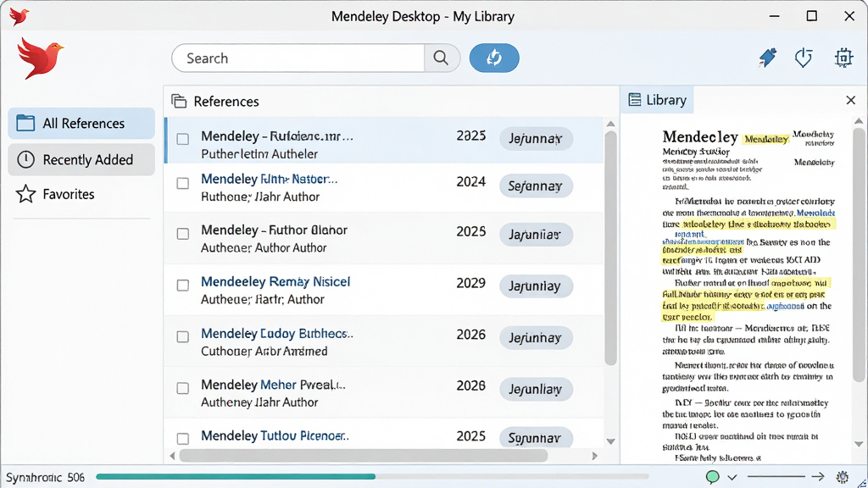Check the Mendeley Meher Pweal checkbox
Viewport: 868px width, 488px height.
point(183,388)
